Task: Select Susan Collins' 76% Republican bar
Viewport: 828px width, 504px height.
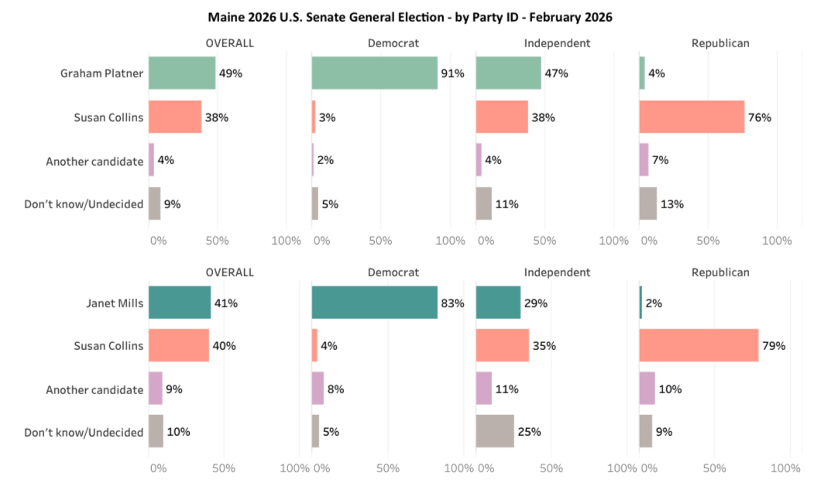Action: (x=691, y=117)
